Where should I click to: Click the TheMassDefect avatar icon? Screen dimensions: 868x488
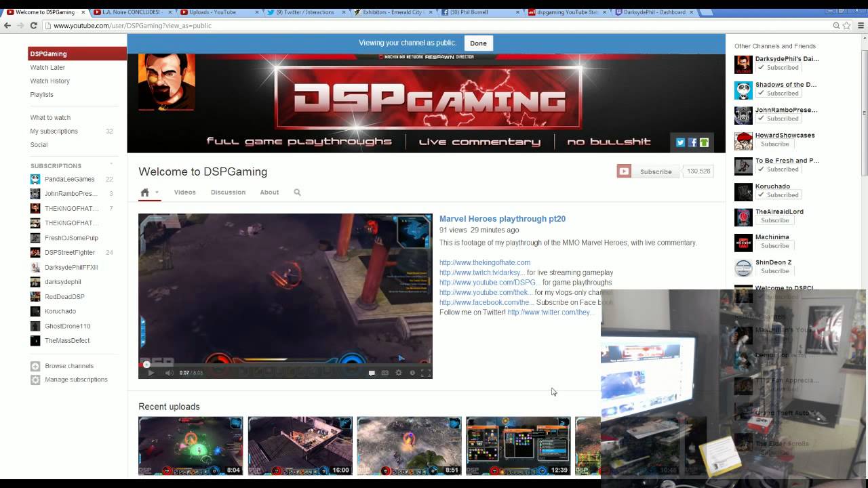pos(35,341)
